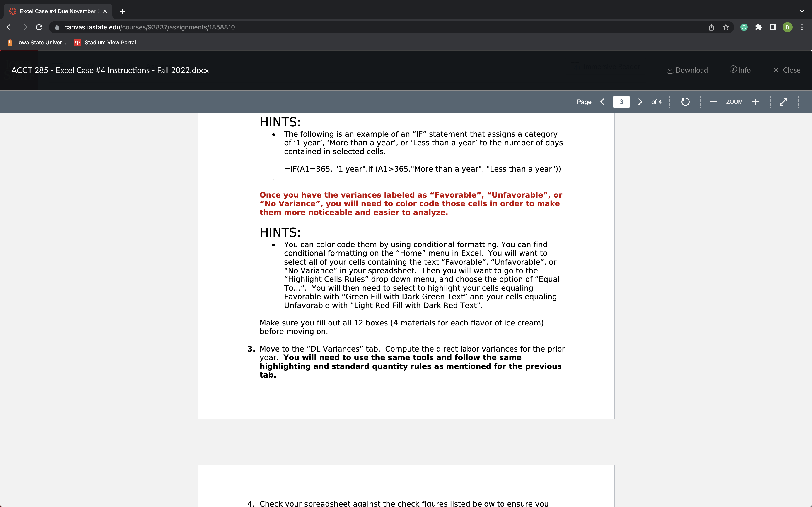The height and width of the screenshot is (507, 812).
Task: Expand the tab search dropdown arrow
Action: click(802, 11)
